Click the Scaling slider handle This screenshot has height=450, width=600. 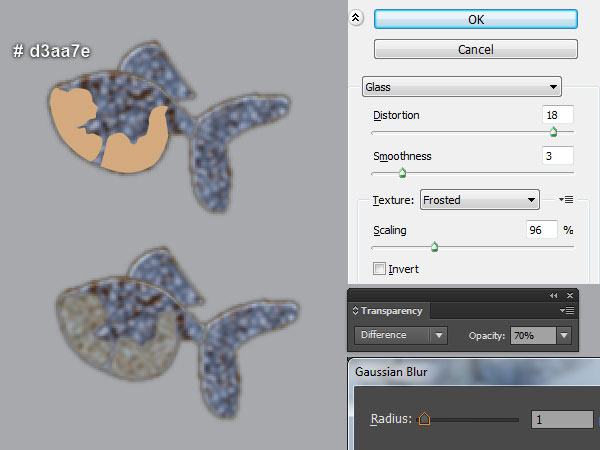coord(434,247)
